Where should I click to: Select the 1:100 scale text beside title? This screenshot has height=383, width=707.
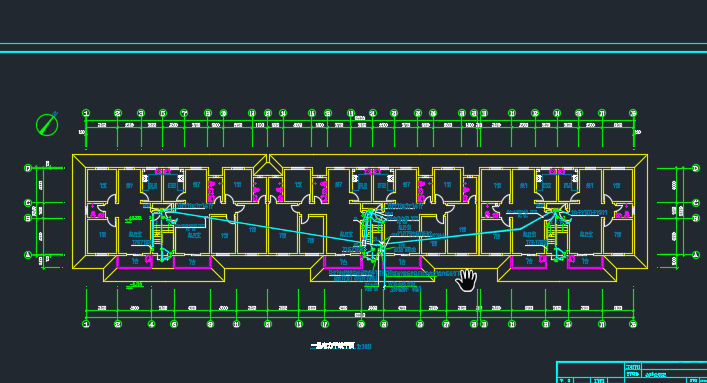pos(364,346)
